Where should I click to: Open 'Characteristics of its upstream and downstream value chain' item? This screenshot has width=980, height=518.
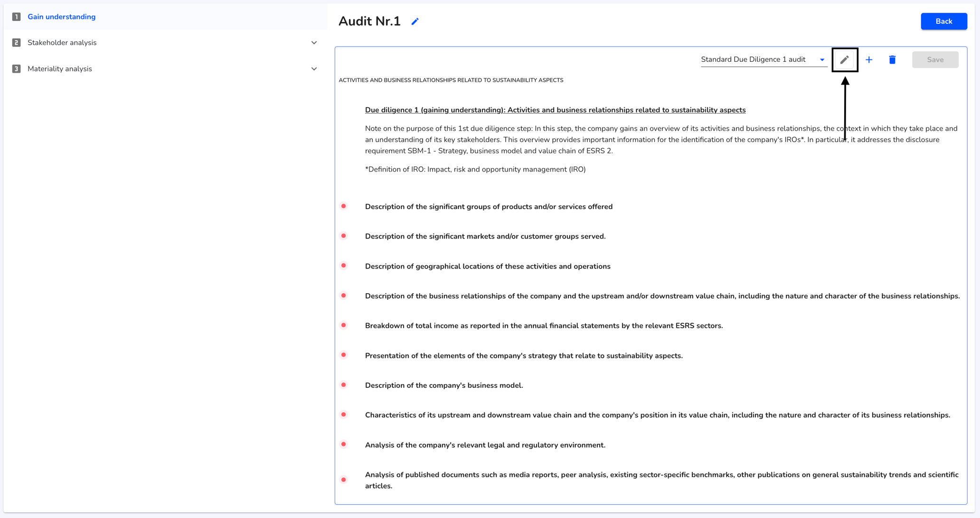pyautogui.click(x=658, y=415)
